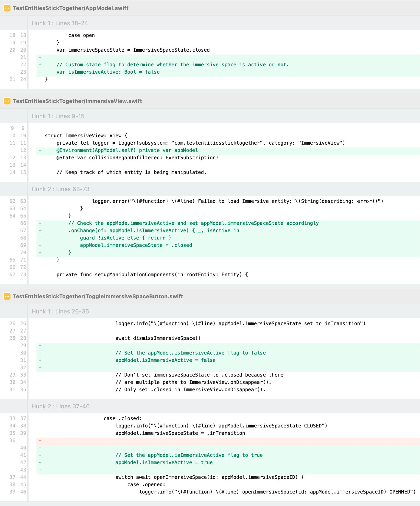Image resolution: width=420 pixels, height=506 pixels.
Task: Select Hunk 2 : Lines 37-46 header
Action: tap(60, 406)
